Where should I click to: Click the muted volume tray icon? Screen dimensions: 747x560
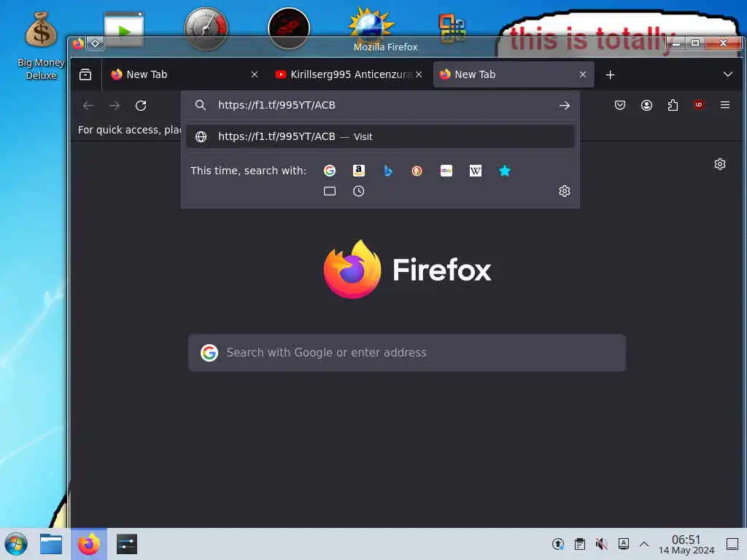click(x=602, y=544)
